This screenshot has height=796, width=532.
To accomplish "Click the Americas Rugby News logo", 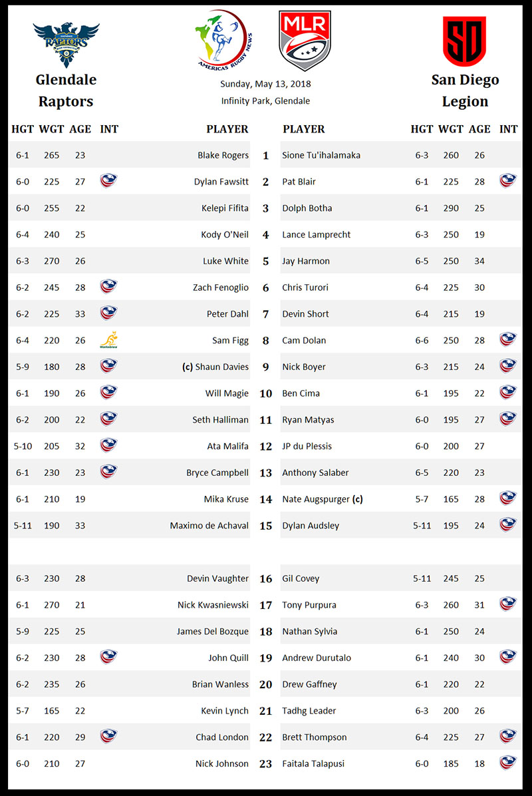I will pos(223,40).
